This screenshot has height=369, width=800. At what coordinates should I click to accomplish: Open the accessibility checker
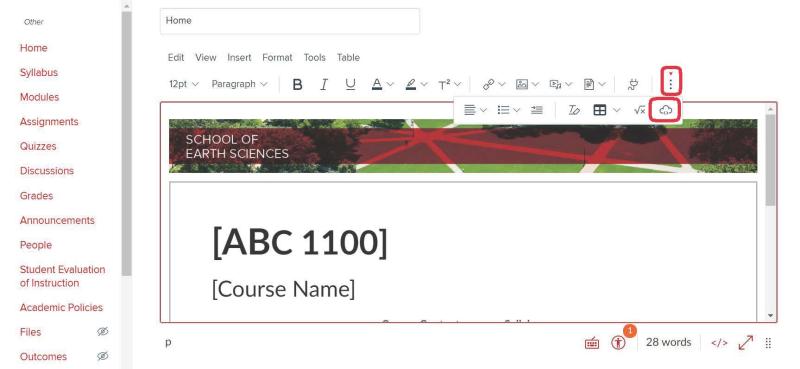click(x=618, y=343)
